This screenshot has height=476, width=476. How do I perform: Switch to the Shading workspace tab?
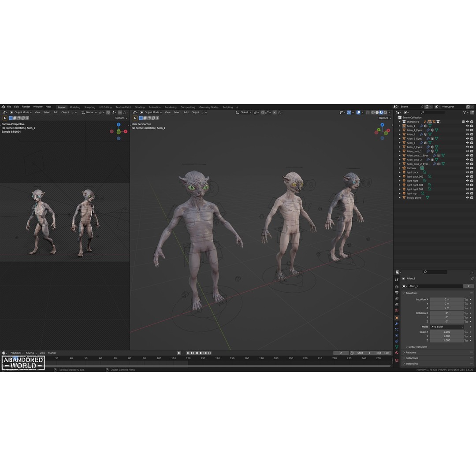coord(140,107)
